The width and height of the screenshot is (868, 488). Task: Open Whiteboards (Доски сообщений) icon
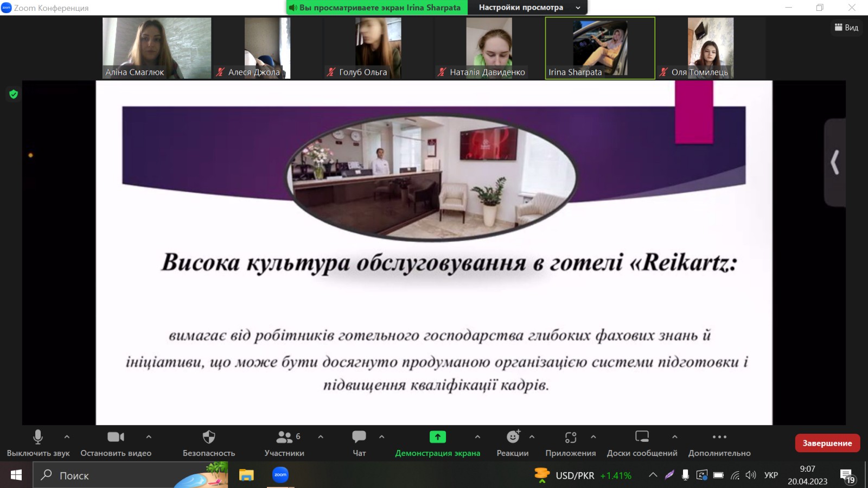tap(642, 438)
